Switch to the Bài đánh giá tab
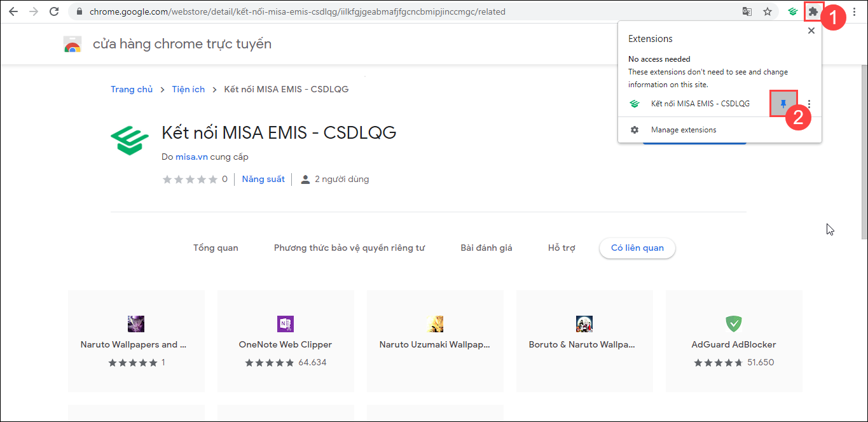The image size is (868, 422). [486, 248]
